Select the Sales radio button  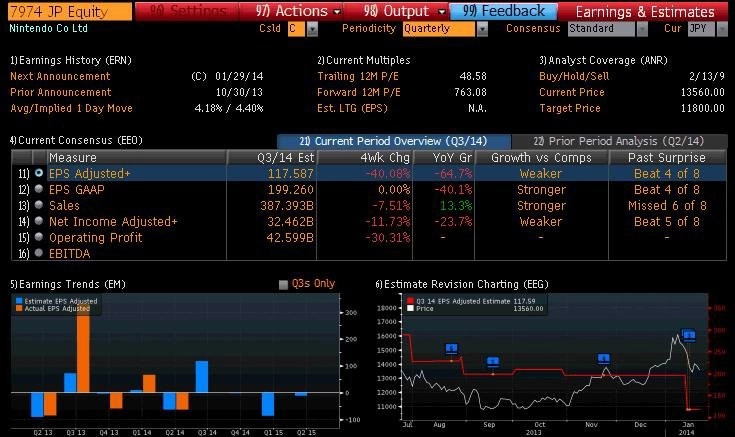coord(39,205)
